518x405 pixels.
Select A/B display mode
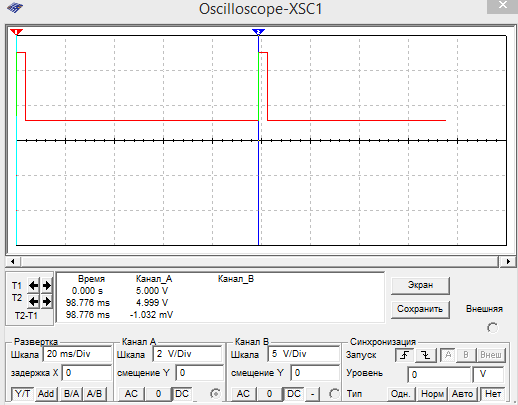[x=95, y=394]
